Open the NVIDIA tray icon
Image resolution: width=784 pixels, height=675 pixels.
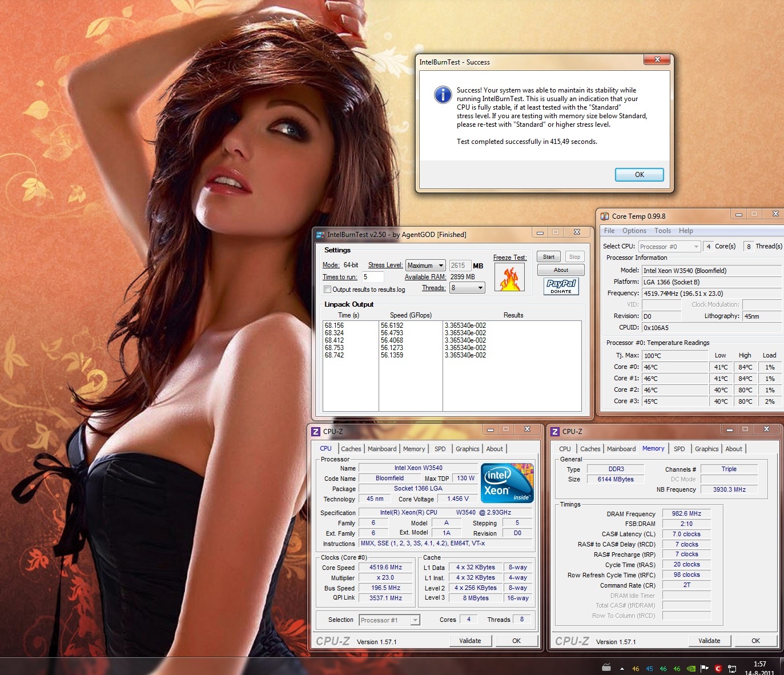691,668
